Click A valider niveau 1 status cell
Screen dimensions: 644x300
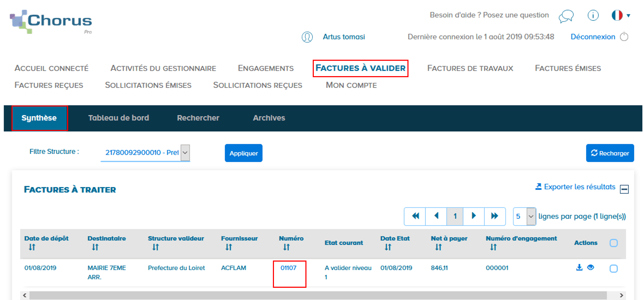coord(348,272)
